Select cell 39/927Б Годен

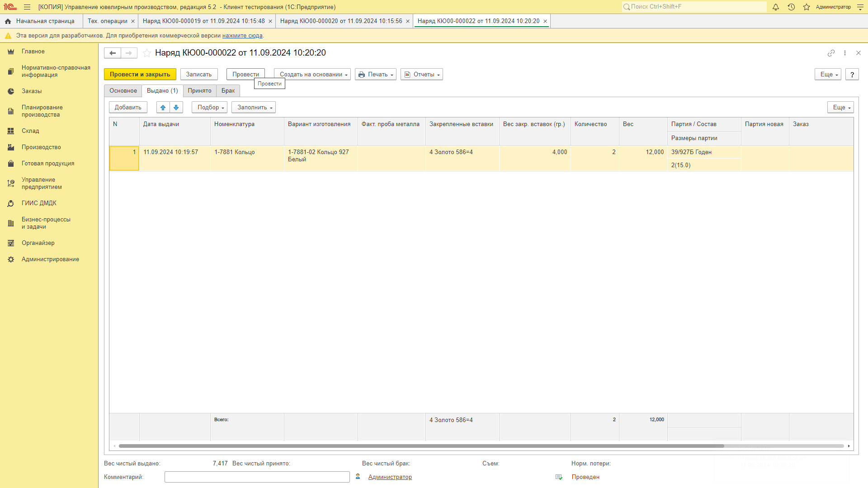point(704,152)
